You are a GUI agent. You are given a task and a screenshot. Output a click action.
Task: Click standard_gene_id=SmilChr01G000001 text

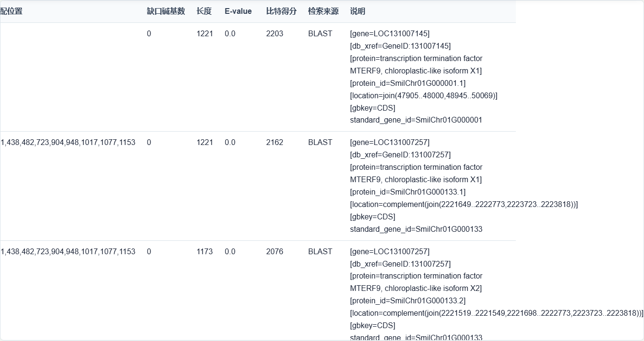416,120
